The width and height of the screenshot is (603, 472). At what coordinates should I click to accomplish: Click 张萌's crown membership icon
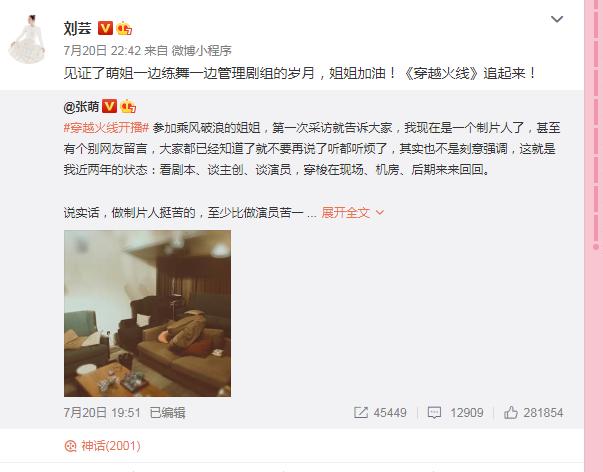tap(128, 106)
